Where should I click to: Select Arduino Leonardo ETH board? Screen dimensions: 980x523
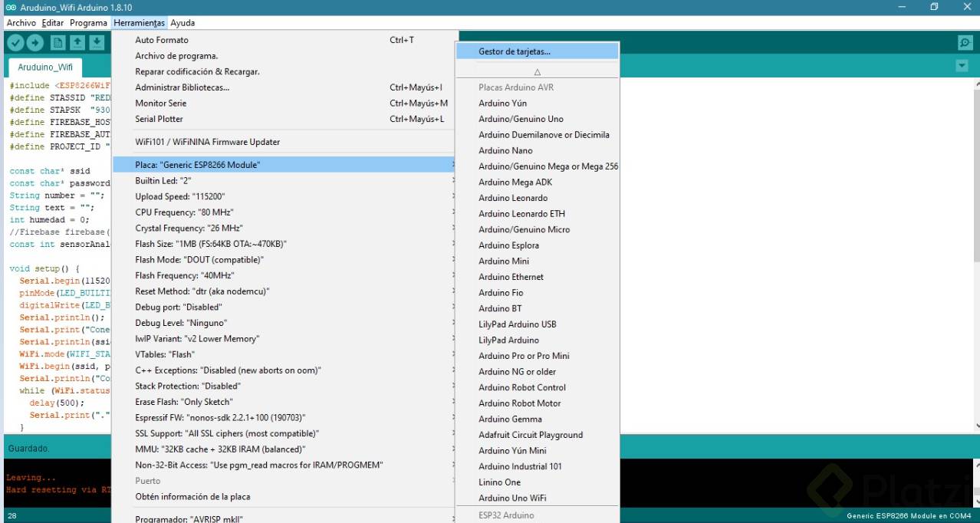click(x=537, y=213)
